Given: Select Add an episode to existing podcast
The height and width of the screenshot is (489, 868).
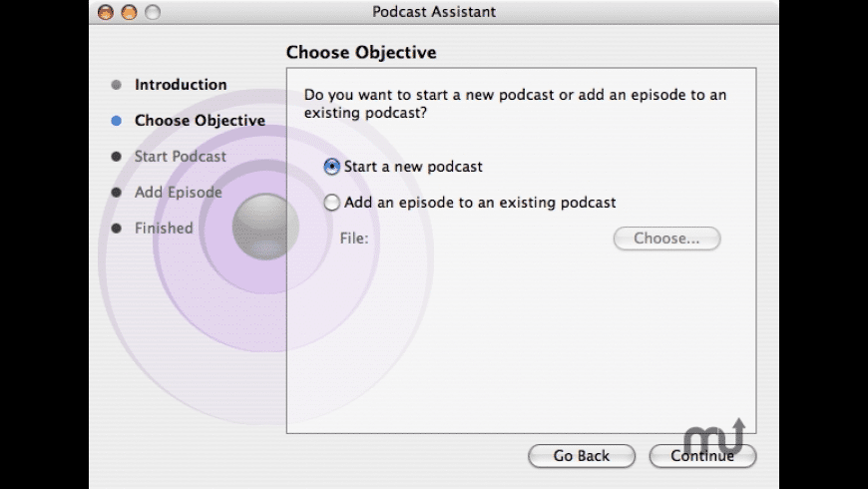Looking at the screenshot, I should click(x=332, y=203).
